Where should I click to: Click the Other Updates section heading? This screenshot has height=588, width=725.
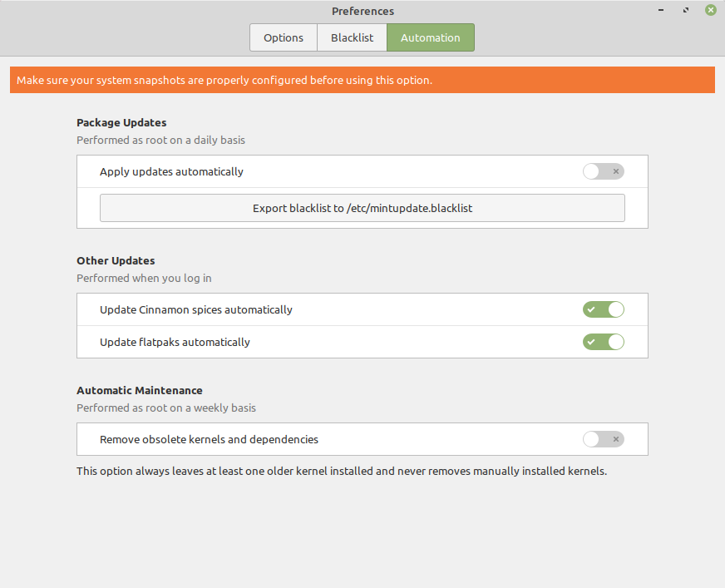(116, 260)
